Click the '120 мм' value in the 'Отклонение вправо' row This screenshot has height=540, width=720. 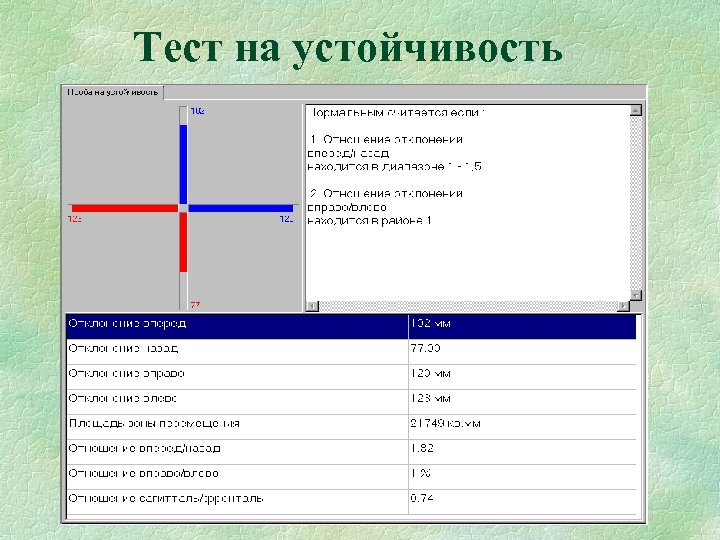(430, 373)
